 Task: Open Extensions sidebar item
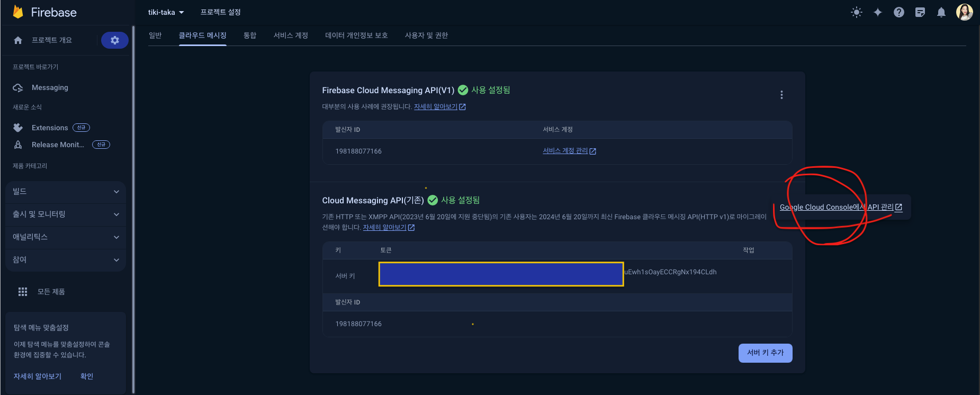coord(50,128)
